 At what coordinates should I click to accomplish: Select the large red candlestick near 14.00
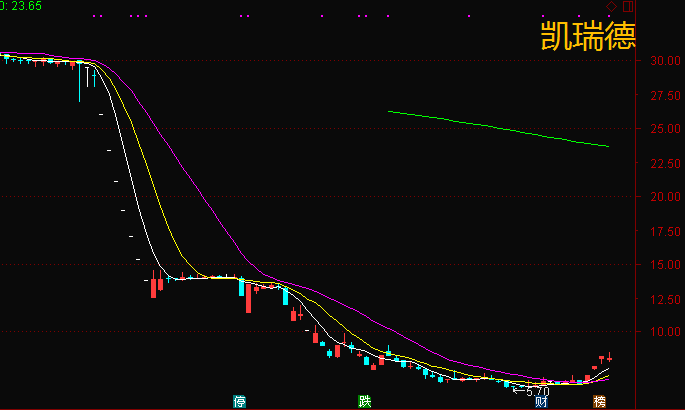point(154,286)
